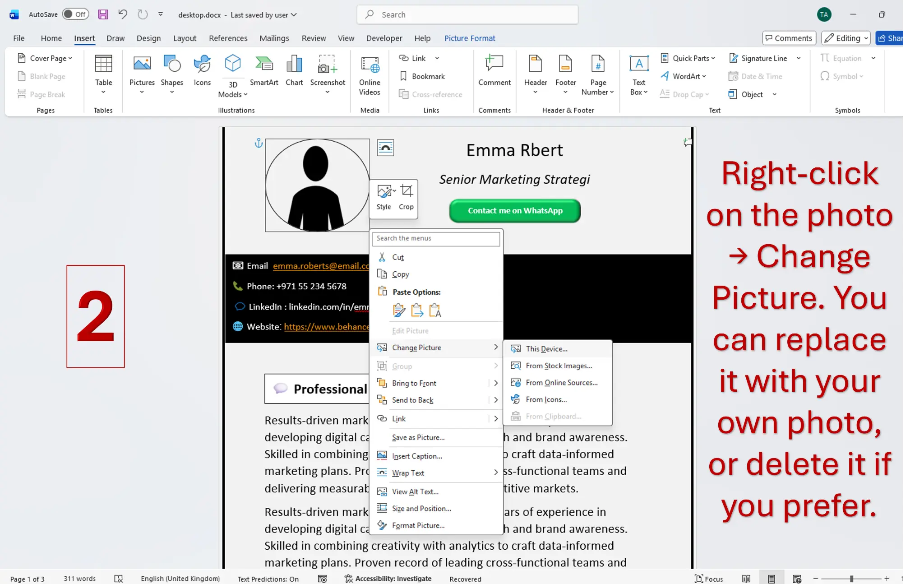The height and width of the screenshot is (584, 924).
Task: Open the emma.roberts email link
Action: [320, 266]
